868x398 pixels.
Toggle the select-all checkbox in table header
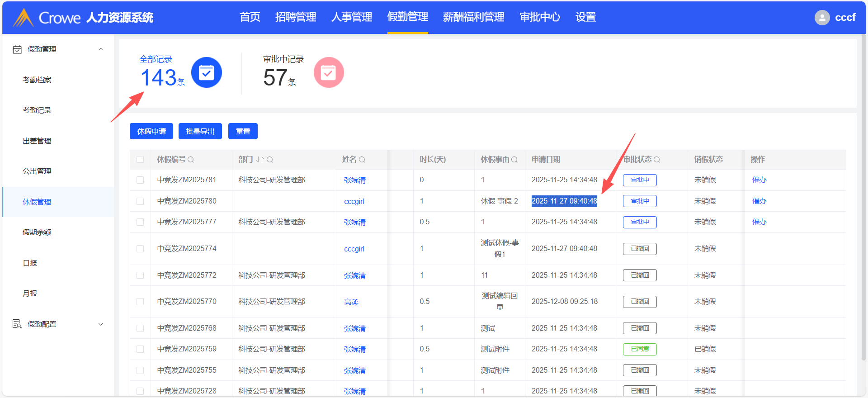(140, 160)
